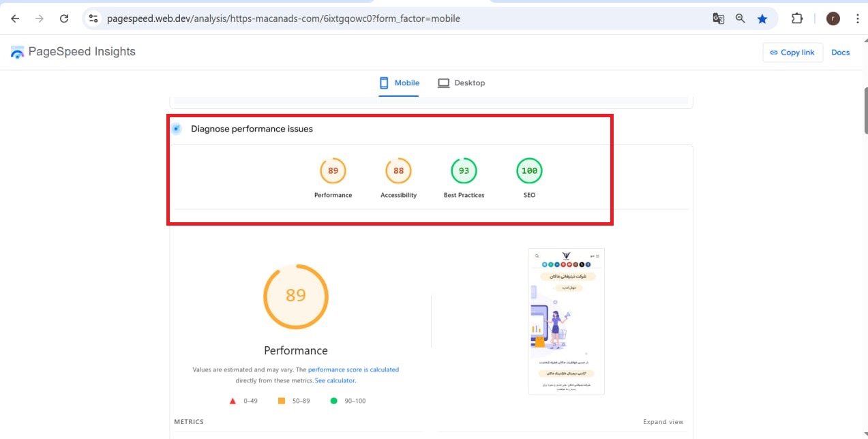Image resolution: width=868 pixels, height=439 pixels.
Task: Open Google Translate in the address bar
Action: click(x=718, y=18)
